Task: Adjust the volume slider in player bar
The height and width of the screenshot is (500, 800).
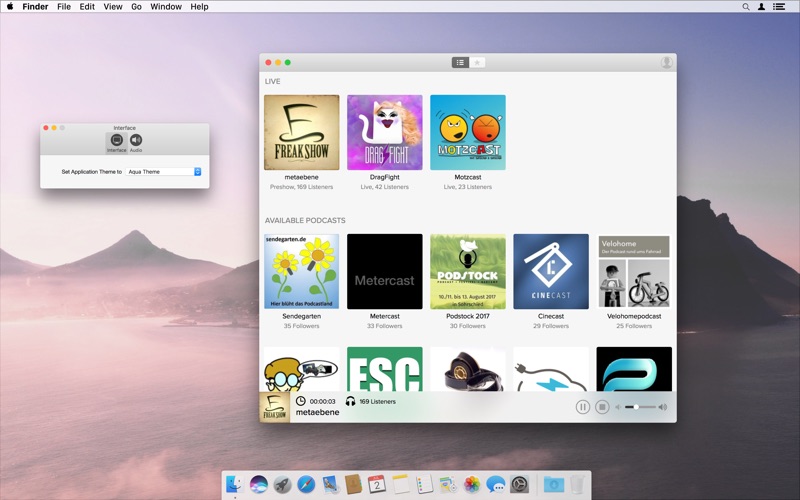Action: [640, 407]
